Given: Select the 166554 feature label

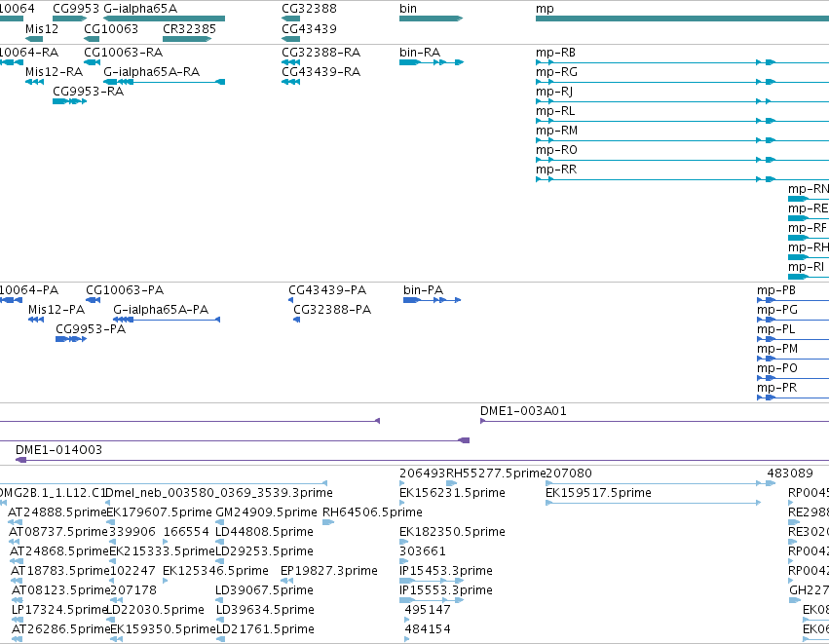Looking at the screenshot, I should [187, 532].
